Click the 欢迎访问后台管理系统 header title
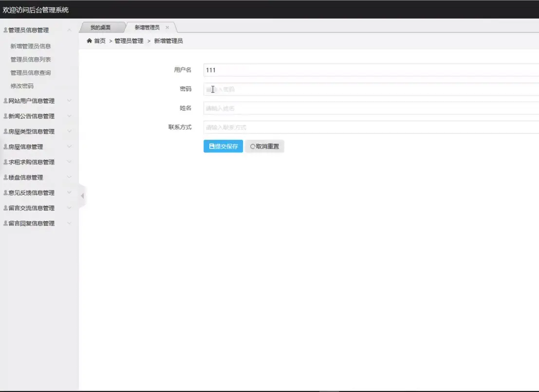The image size is (539, 392). coord(36,10)
